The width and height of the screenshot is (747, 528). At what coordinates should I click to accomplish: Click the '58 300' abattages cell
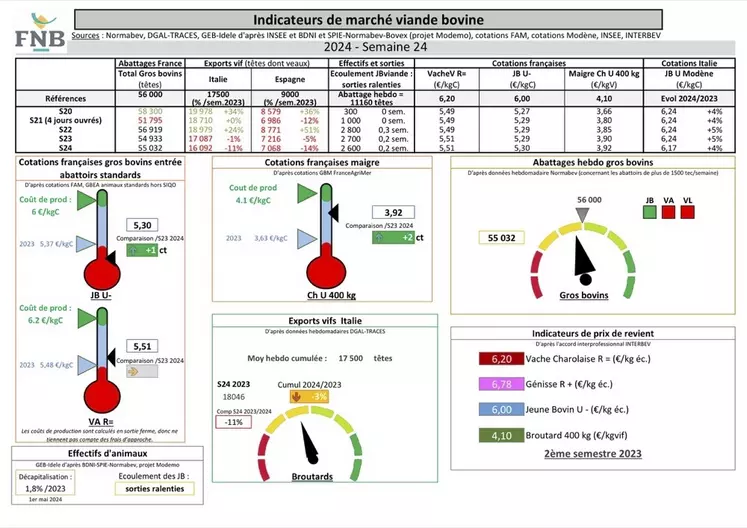pos(150,112)
